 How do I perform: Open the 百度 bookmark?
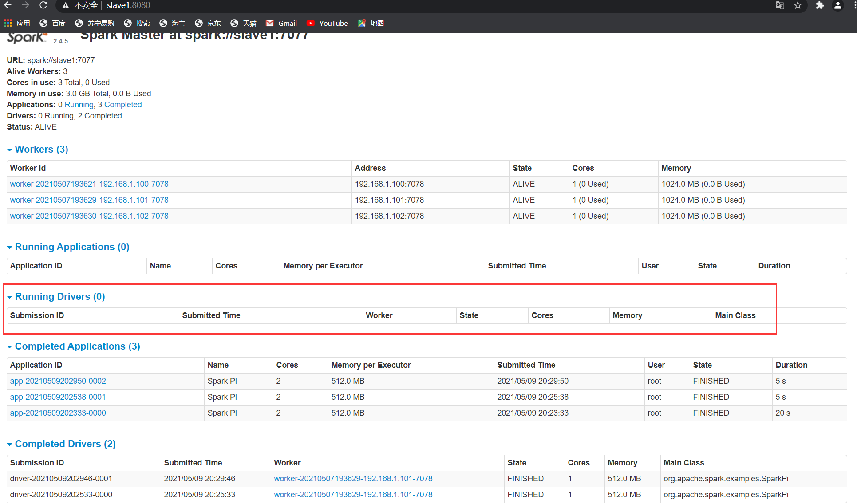point(52,23)
